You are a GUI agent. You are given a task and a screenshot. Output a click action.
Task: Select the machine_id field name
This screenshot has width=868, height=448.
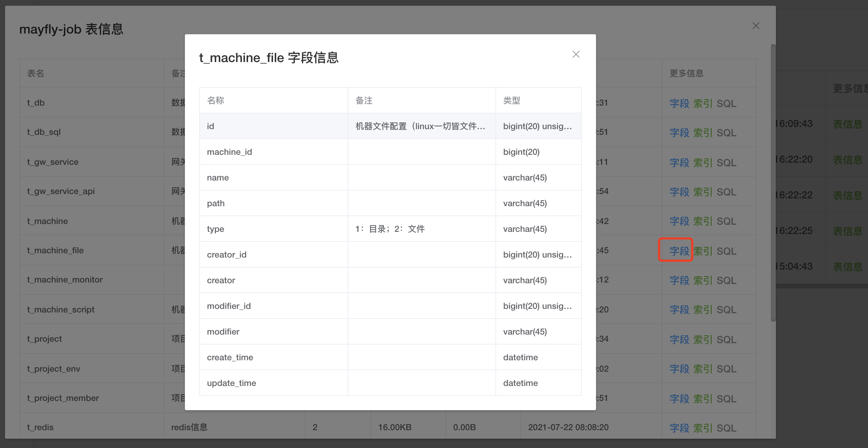point(229,152)
